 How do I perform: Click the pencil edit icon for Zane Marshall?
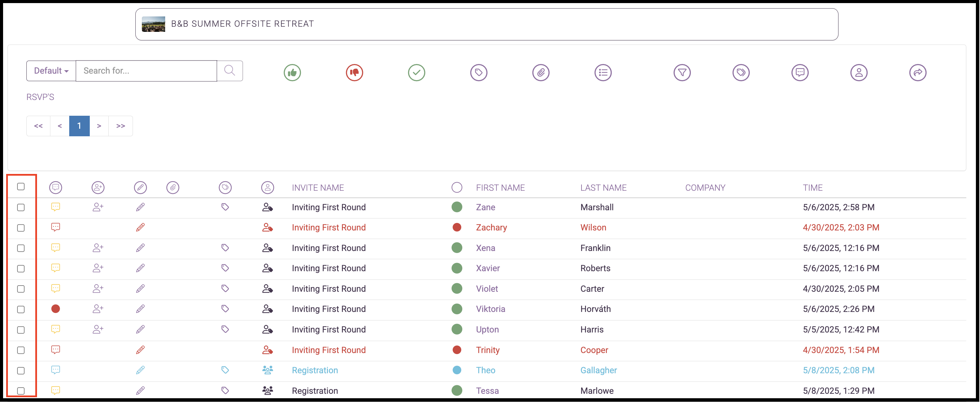click(x=140, y=207)
